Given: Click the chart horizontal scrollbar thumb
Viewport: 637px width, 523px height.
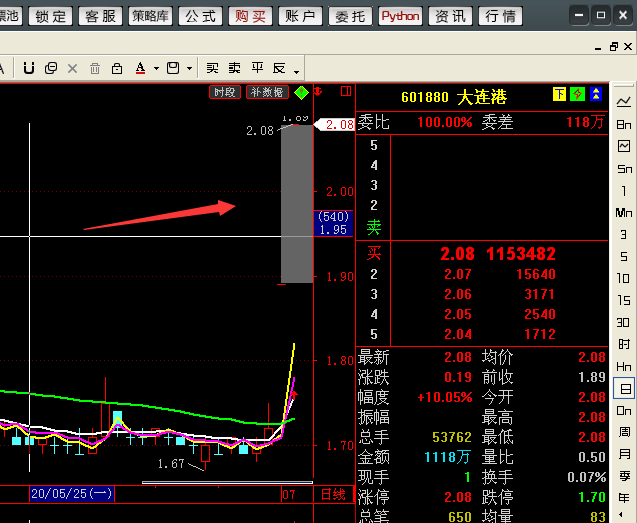Looking at the screenshot, I should [228, 483].
